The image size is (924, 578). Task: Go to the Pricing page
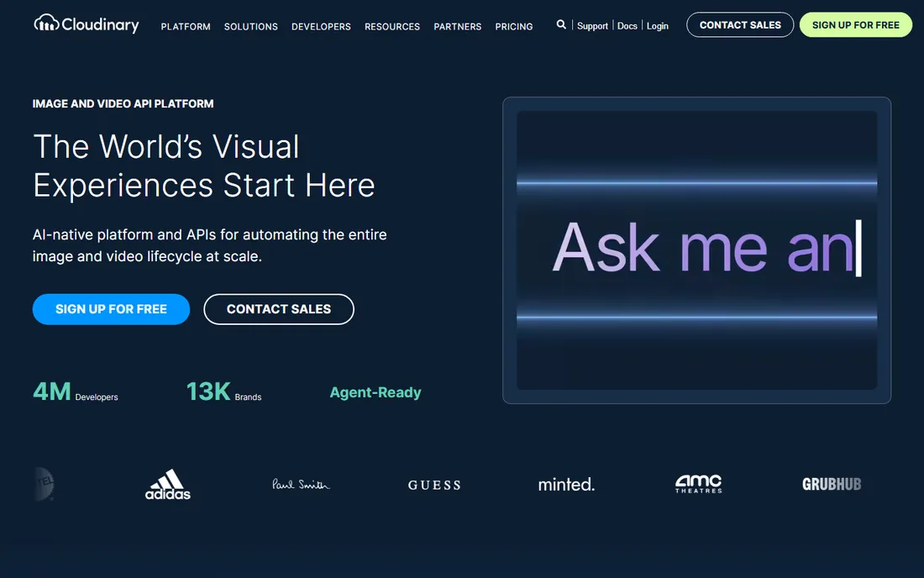514,27
